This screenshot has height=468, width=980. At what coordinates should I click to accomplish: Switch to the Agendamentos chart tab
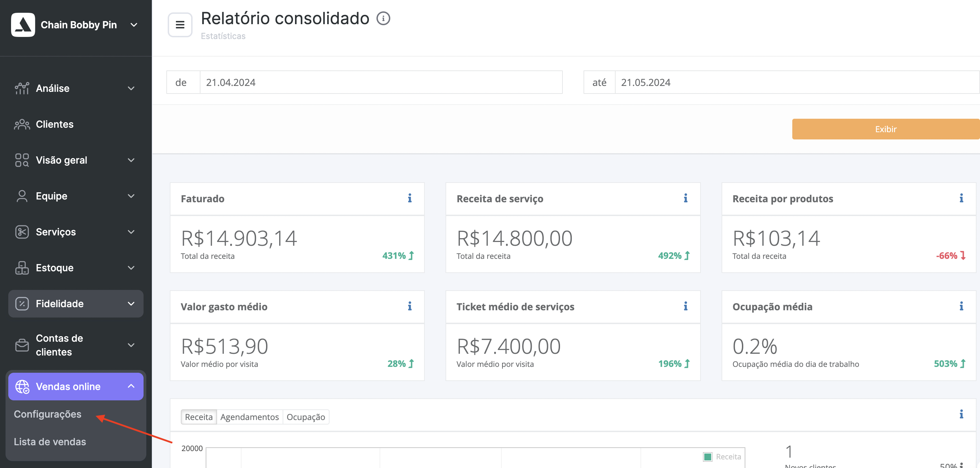pos(249,417)
